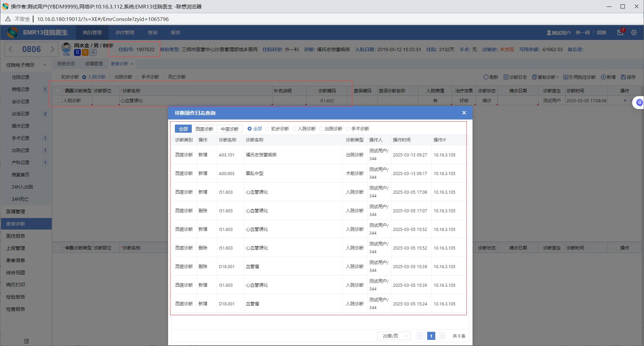644x346 pixels.
Task: Click the 新增 plus icon
Action: (x=603, y=77)
